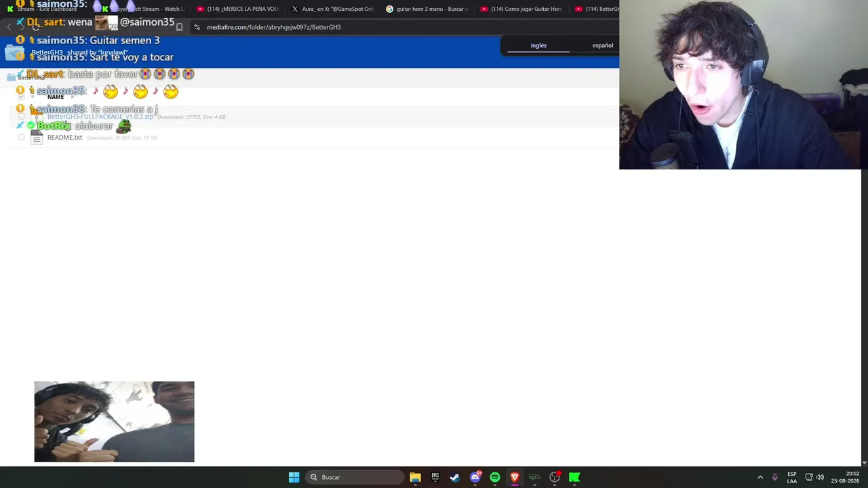Open the clock and date panel
The image size is (868, 488).
846,477
